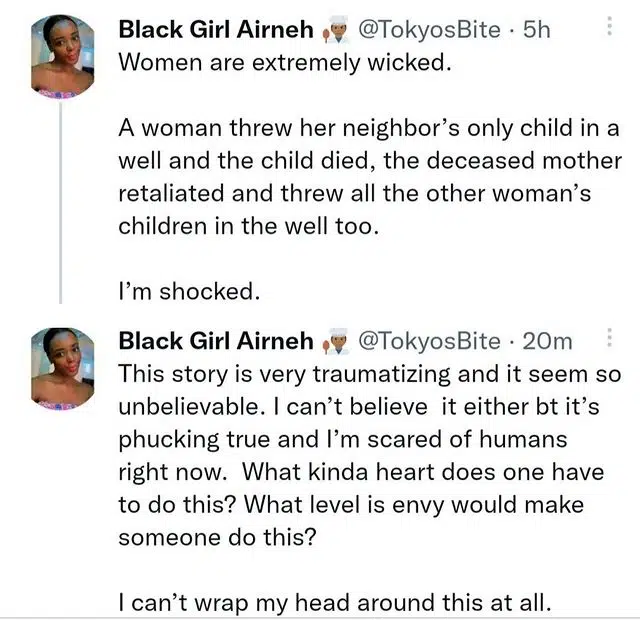Click the profile avatar on the 5h tweet
This screenshot has height=620, width=640.
click(x=62, y=56)
